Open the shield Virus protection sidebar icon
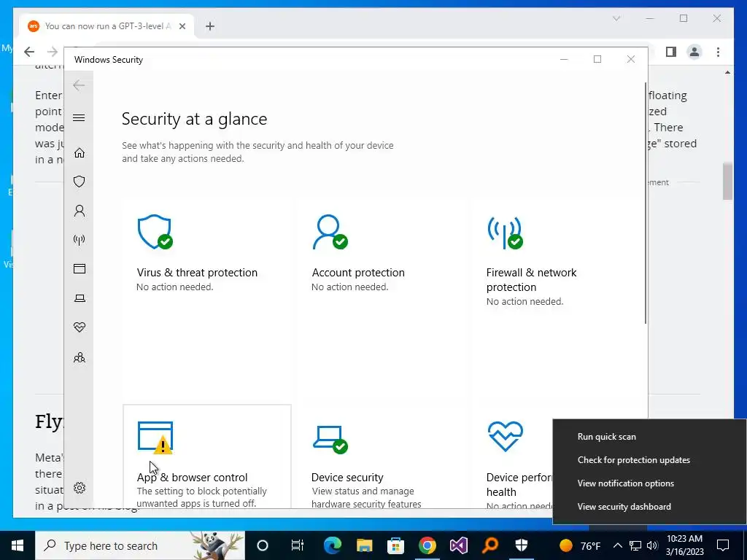Viewport: 747px width, 560px height. pos(79,182)
